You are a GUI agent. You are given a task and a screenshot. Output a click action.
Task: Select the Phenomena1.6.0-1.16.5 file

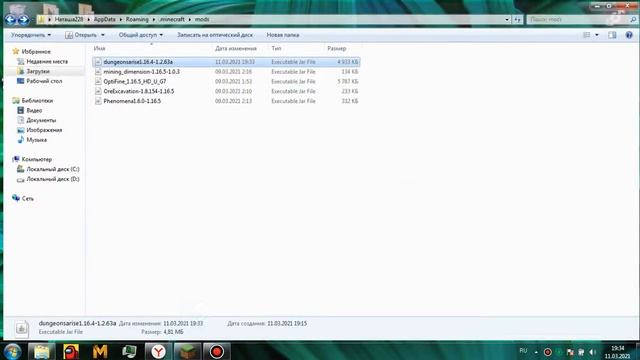(226, 101)
